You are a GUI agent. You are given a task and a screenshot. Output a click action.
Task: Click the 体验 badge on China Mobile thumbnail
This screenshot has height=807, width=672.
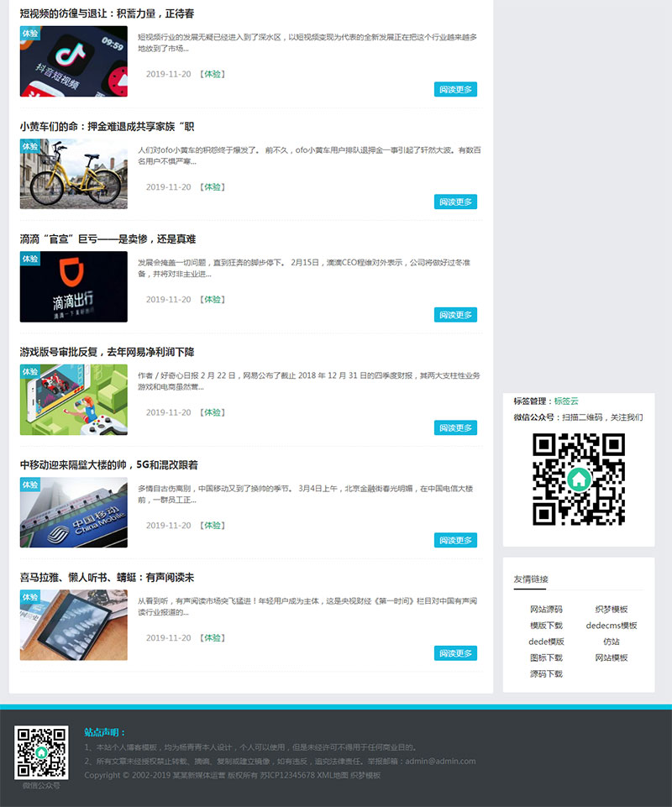point(30,485)
